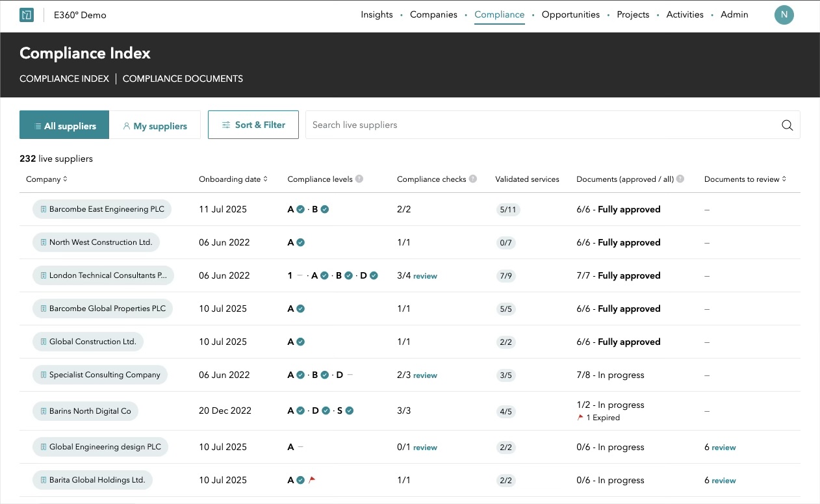This screenshot has width=820, height=504.
Task: Open Barita Global Holdings Ltd. company
Action: coord(92,480)
